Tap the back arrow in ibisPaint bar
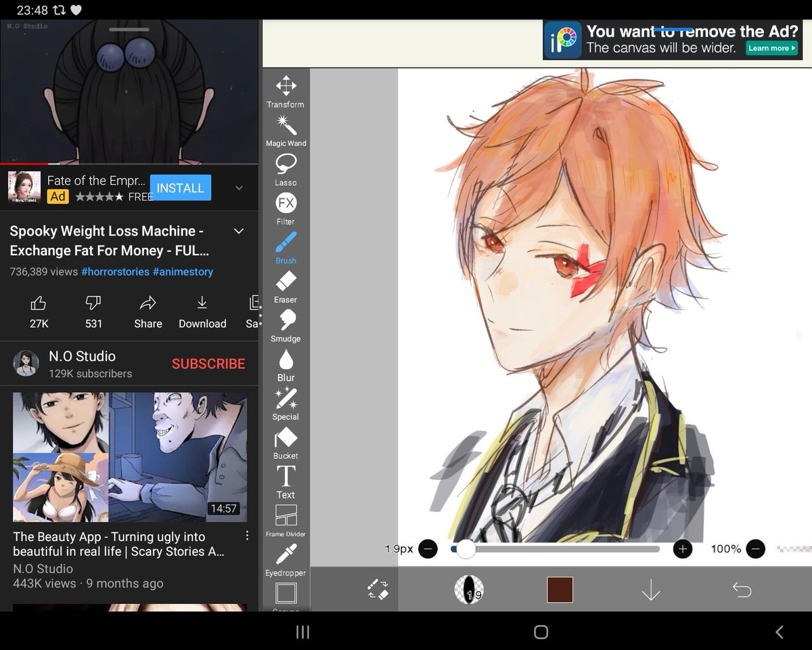Viewport: 812px width, 650px height. click(x=742, y=590)
